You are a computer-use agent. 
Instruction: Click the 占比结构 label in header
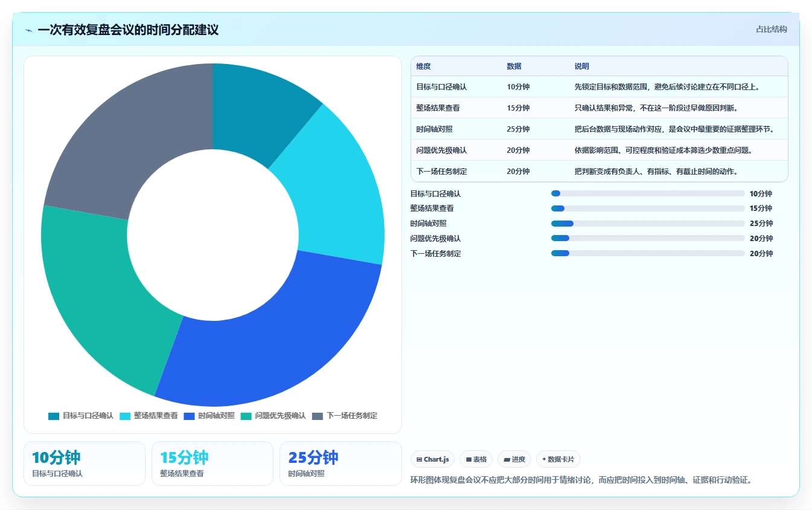771,29
